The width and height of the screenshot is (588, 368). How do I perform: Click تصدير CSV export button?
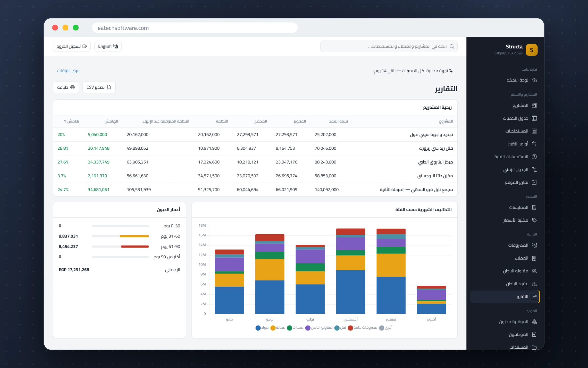click(99, 87)
